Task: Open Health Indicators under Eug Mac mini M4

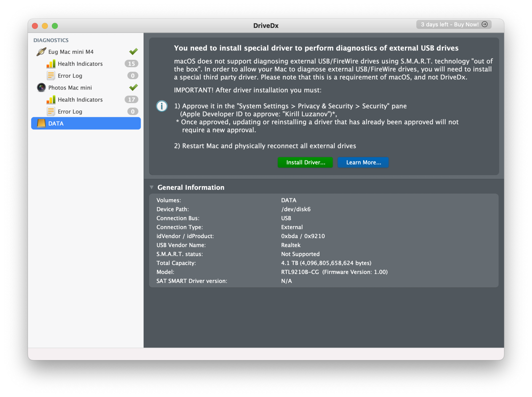Action: point(80,64)
